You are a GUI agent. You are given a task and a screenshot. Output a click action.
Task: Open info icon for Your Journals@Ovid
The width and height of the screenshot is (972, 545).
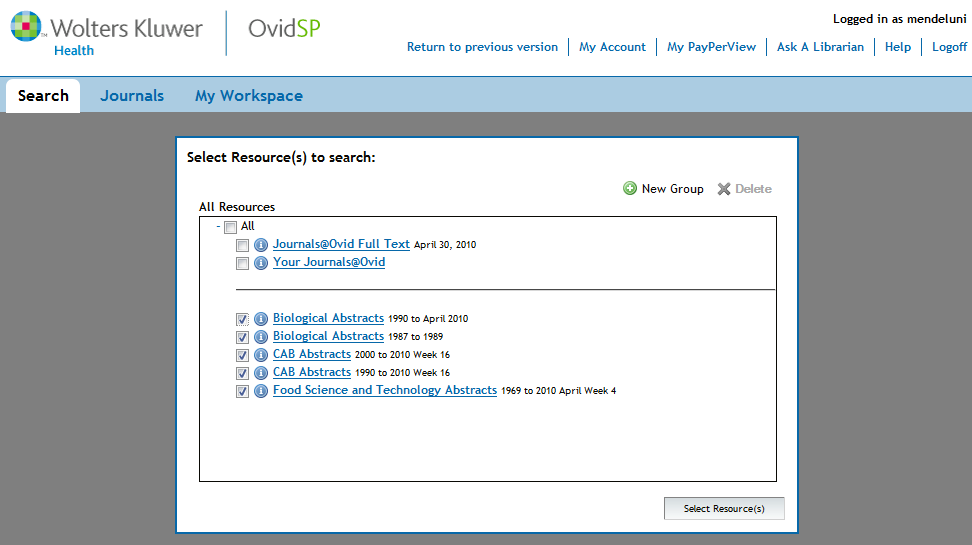click(261, 263)
